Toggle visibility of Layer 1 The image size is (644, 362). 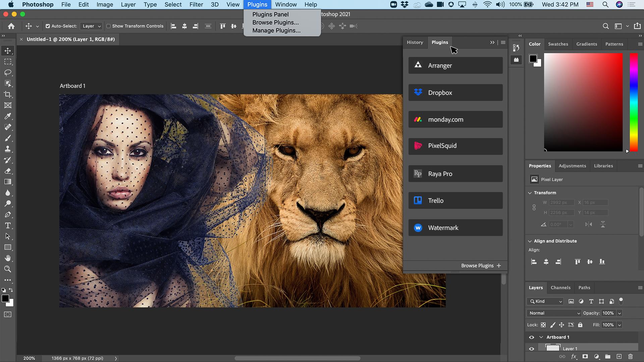tap(532, 348)
